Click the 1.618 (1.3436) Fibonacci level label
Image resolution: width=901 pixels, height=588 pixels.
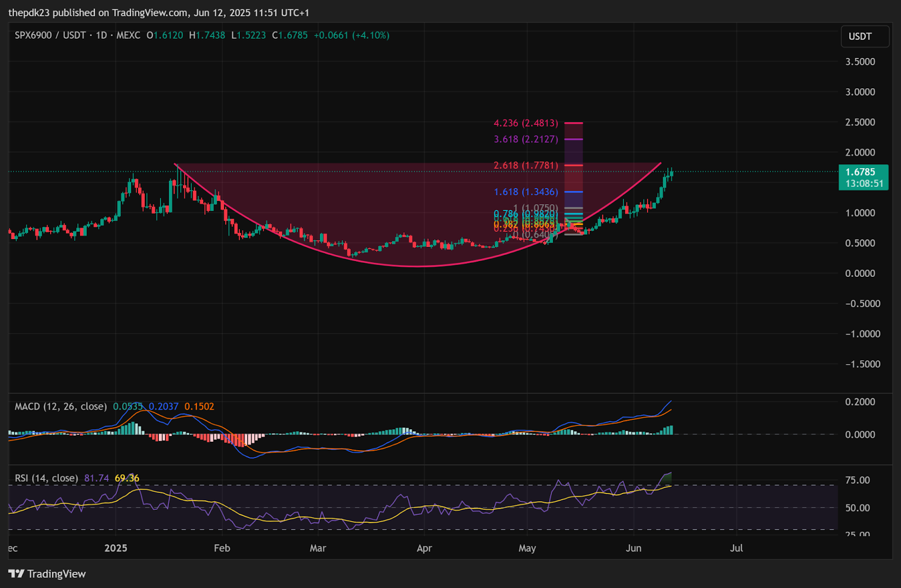coord(526,192)
